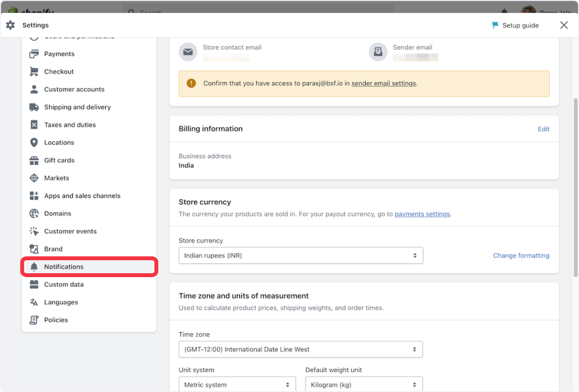Click the Languages translate icon

pos(34,302)
